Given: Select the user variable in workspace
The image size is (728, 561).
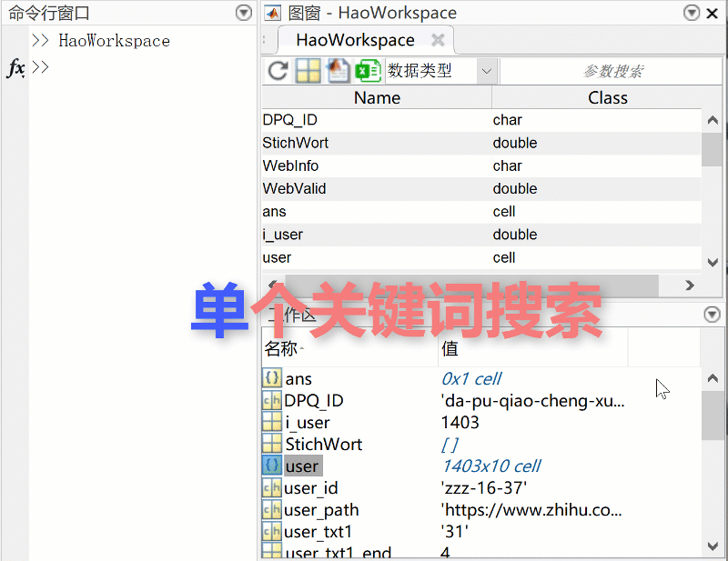Looking at the screenshot, I should 303,466.
